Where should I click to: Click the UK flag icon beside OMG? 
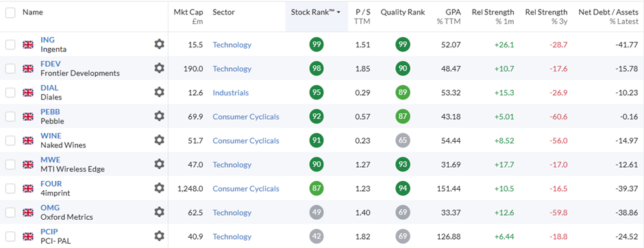coord(28,212)
